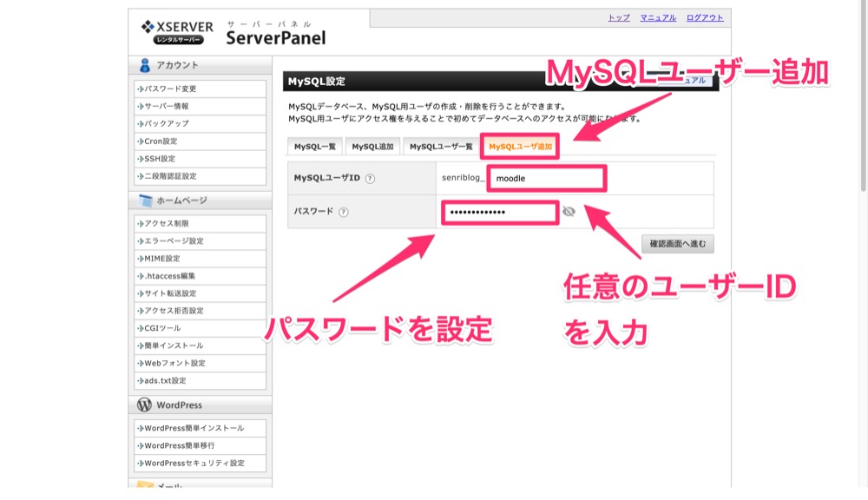
Task: Open アクセス制限 in sidebar
Action: (x=200, y=224)
